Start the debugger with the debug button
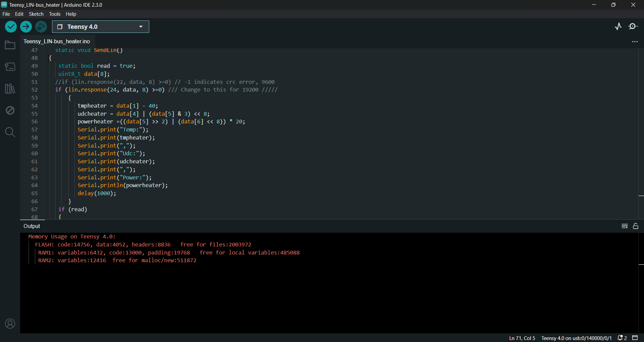Image resolution: width=644 pixels, height=342 pixels. point(41,26)
